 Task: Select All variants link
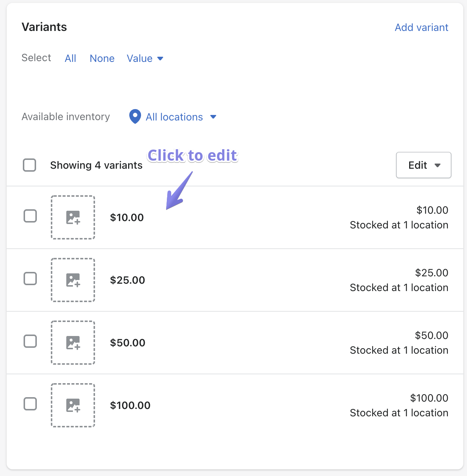tap(70, 58)
